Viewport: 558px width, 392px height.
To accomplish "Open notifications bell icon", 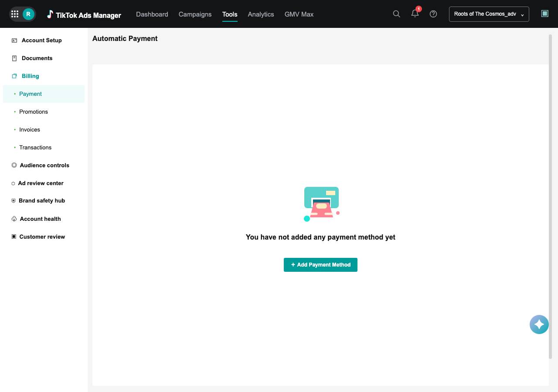I will (x=415, y=14).
